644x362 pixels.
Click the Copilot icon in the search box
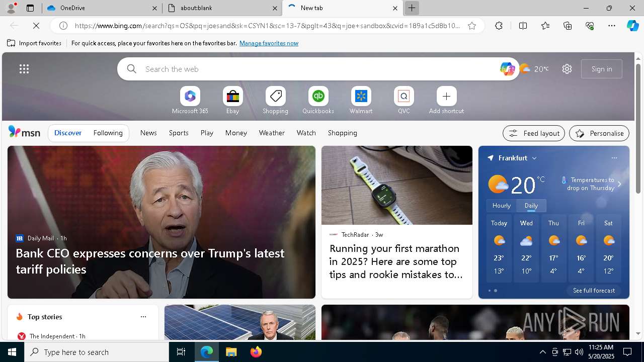click(x=507, y=69)
